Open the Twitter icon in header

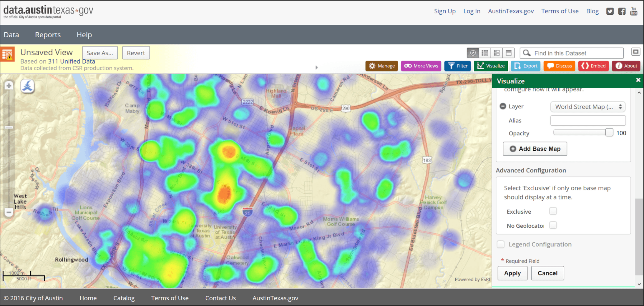(610, 11)
